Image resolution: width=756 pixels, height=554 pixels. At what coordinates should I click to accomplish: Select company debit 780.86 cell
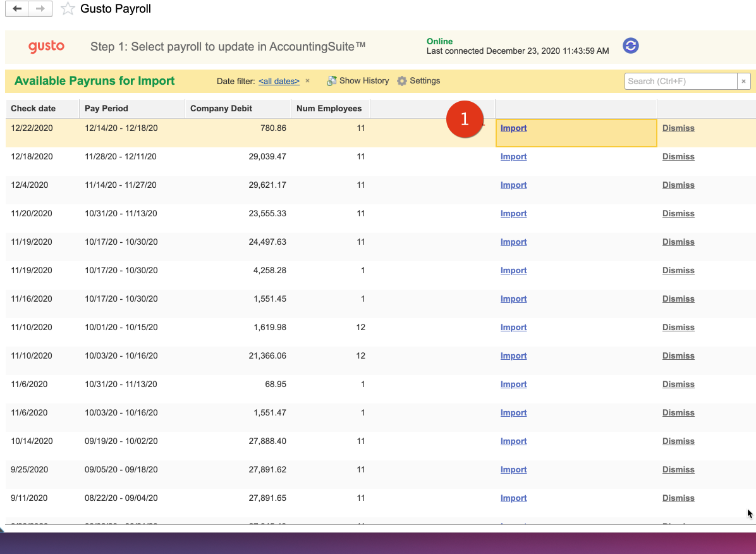[238, 133]
